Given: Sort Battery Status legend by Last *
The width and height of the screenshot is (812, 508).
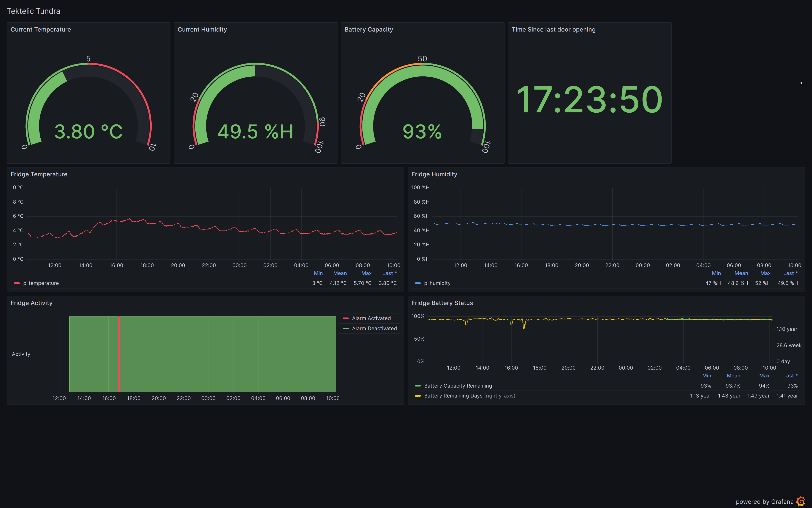Looking at the screenshot, I should [x=790, y=376].
